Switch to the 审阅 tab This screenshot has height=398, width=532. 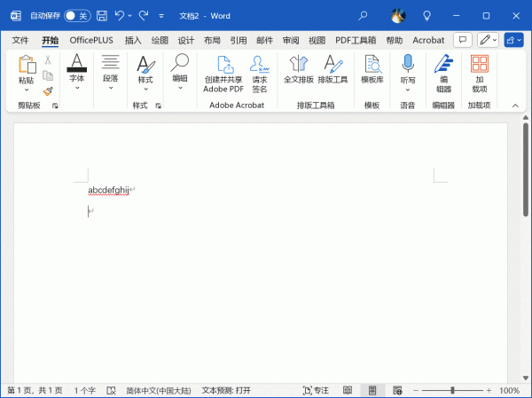point(291,40)
